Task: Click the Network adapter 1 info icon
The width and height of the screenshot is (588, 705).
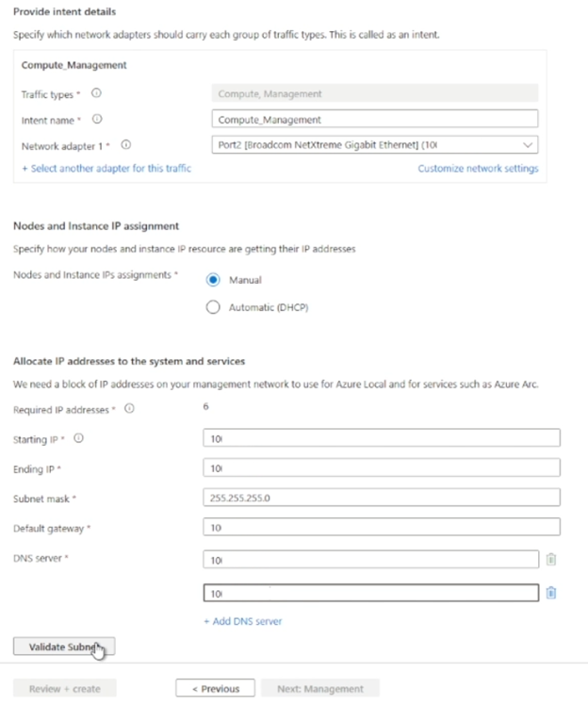Action: coord(126,145)
